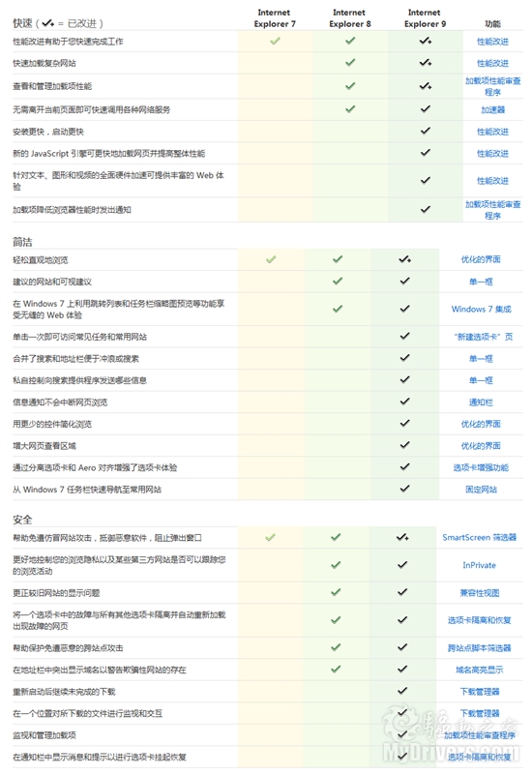Screen dimensions: 532x775
Task: Open 选项卡隔离和恢复 link in 将一个选项卡中的故障 row
Action: point(479,620)
